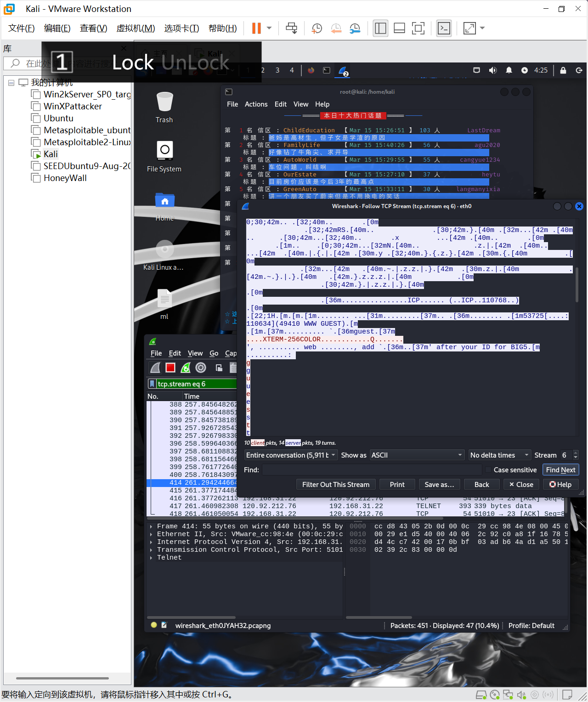Click the send Ctrl+Alt+Del icon in VMware toolbar
This screenshot has height=702, width=588.
(x=291, y=28)
